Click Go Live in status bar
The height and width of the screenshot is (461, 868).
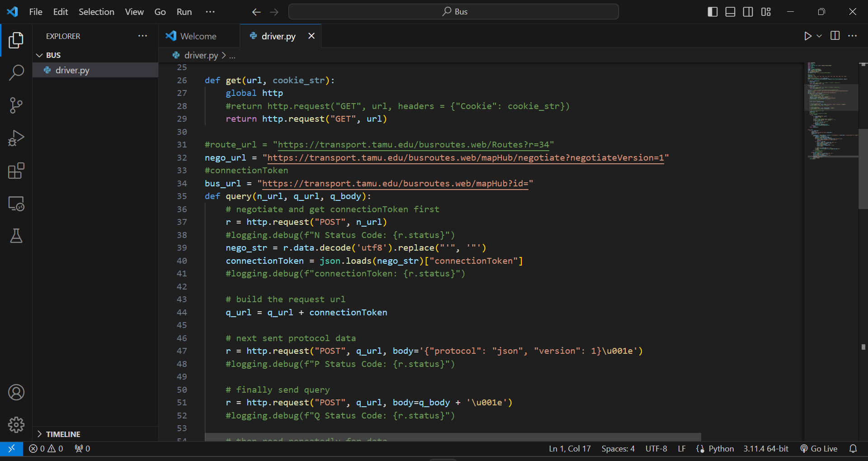pyautogui.click(x=819, y=449)
